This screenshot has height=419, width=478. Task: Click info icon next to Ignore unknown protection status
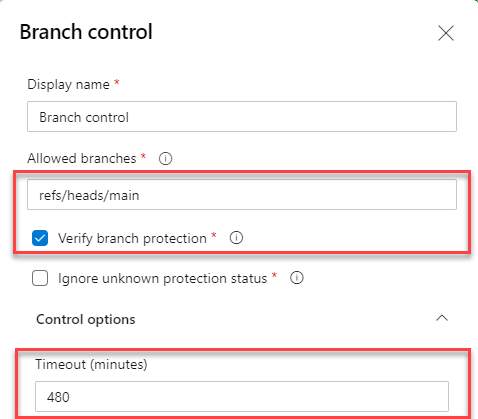click(296, 278)
